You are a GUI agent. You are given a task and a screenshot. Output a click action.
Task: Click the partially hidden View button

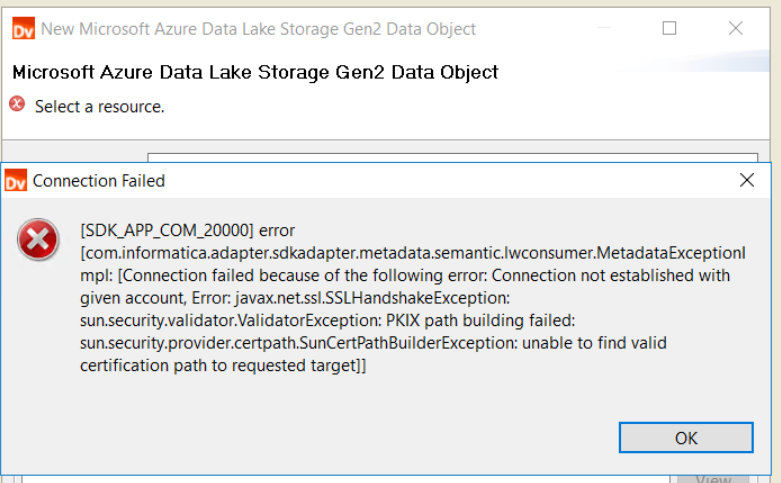pos(713,478)
